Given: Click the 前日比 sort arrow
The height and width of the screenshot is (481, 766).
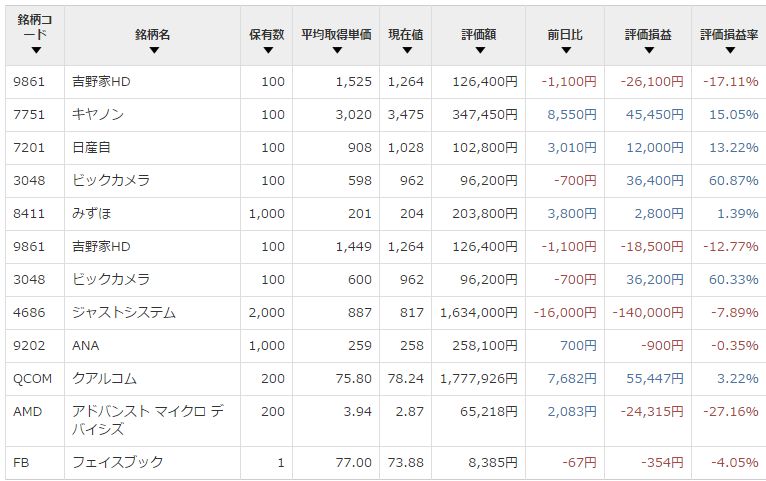Looking at the screenshot, I should (565, 50).
